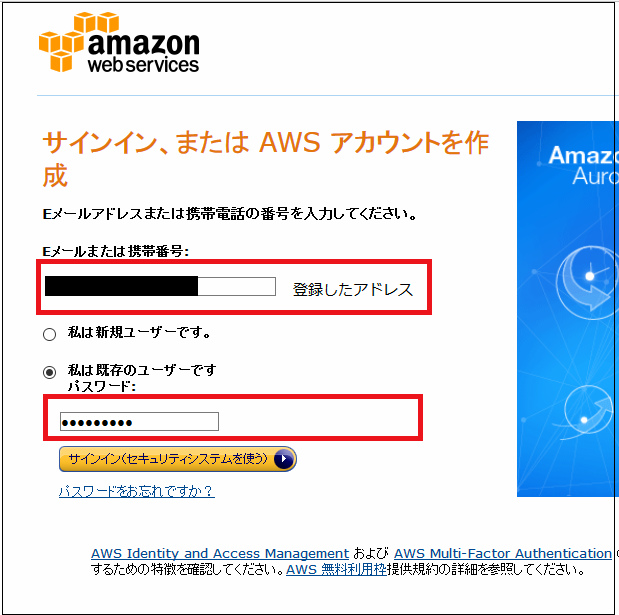Open the AWS Multi-Factor Authentication link
Image resolution: width=619 pixels, height=615 pixels.
point(503,553)
